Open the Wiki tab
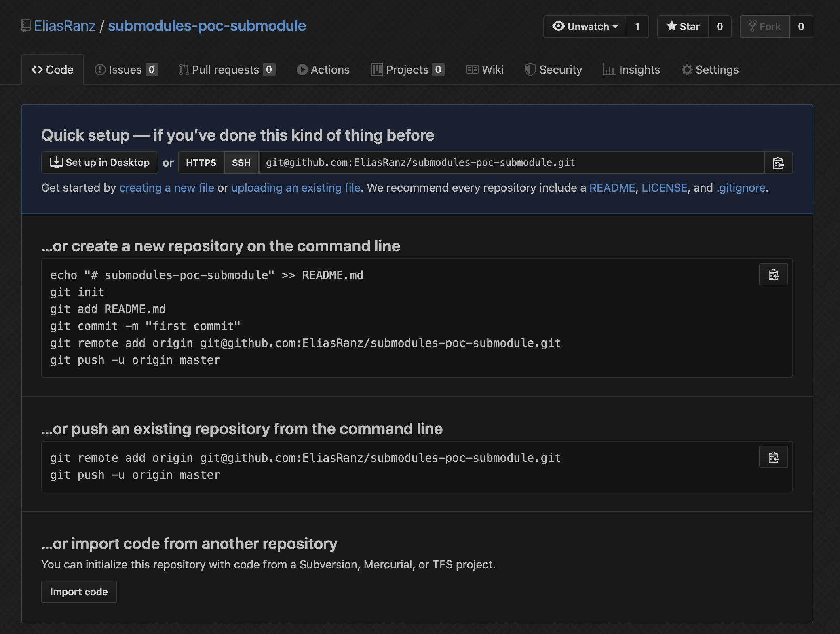This screenshot has width=840, height=634. coord(485,70)
